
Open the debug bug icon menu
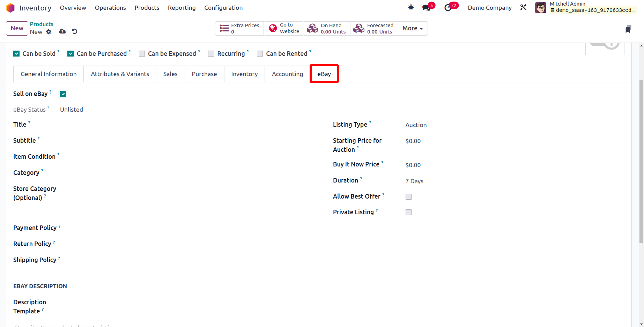[411, 7]
